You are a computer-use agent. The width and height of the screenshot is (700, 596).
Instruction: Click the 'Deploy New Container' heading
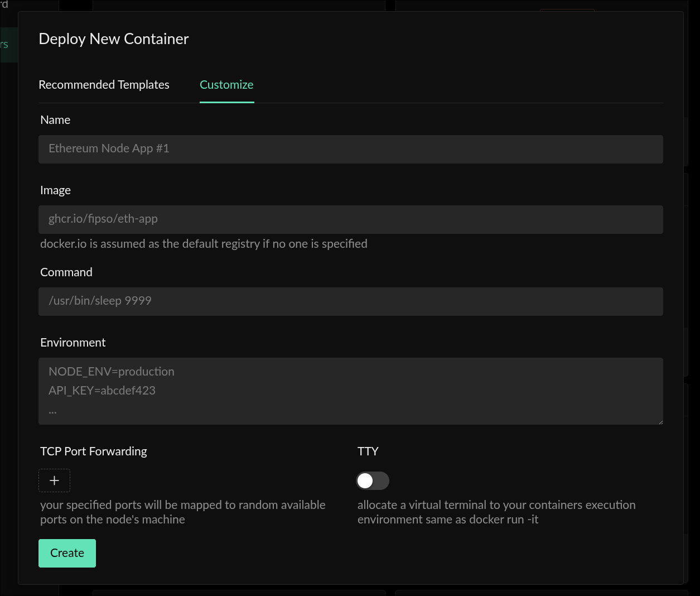114,39
